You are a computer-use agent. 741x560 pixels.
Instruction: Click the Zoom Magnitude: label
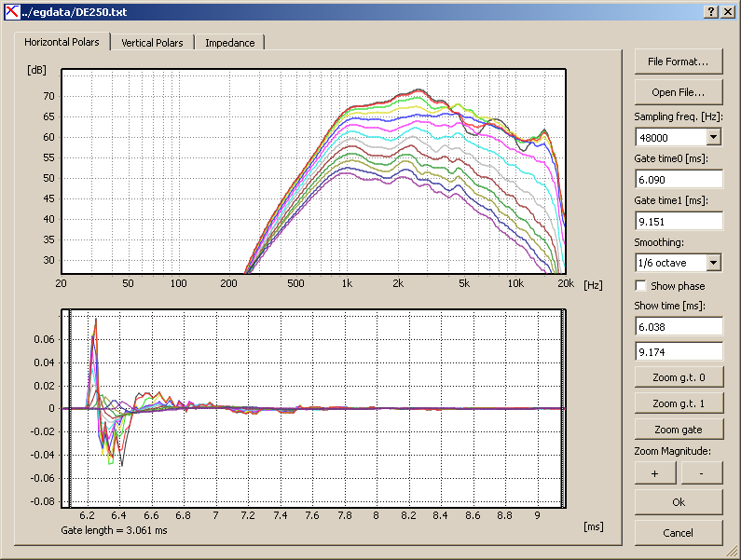pyautogui.click(x=672, y=451)
